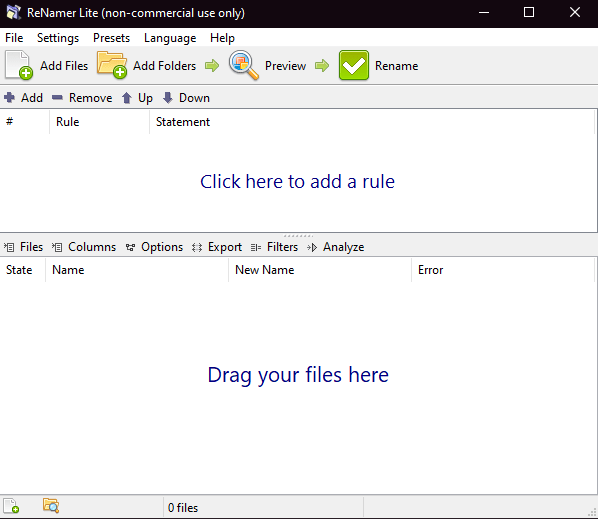Sort by the State column header

click(23, 270)
